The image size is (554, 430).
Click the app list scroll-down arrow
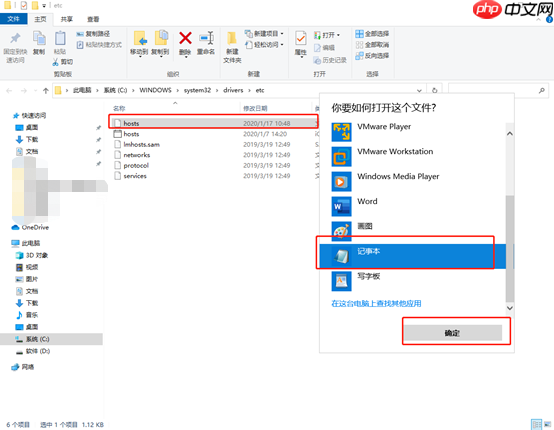[509, 308]
